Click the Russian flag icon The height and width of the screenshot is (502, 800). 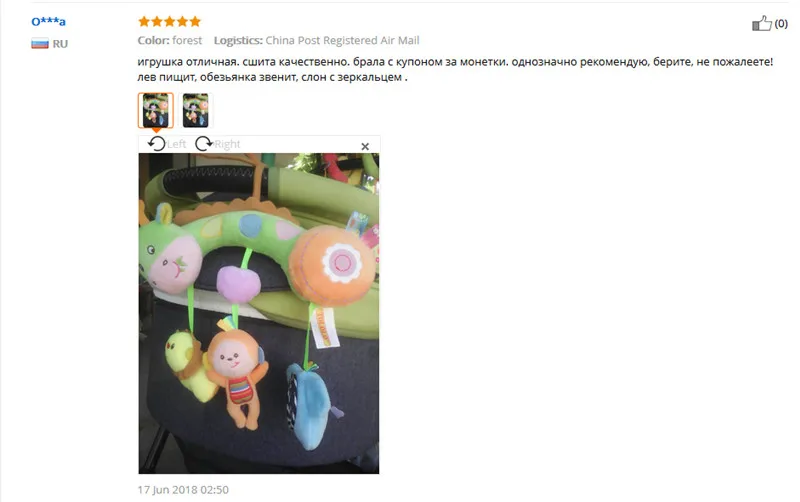[40, 43]
